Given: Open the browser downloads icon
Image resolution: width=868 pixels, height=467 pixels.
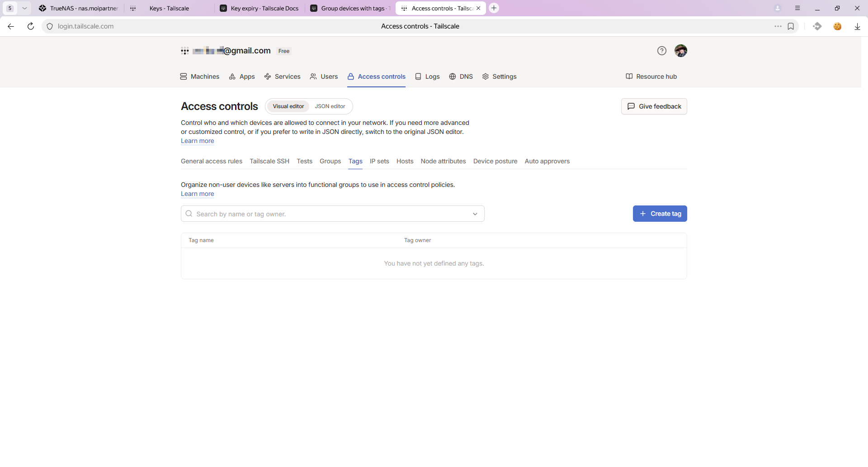Looking at the screenshot, I should tap(857, 26).
